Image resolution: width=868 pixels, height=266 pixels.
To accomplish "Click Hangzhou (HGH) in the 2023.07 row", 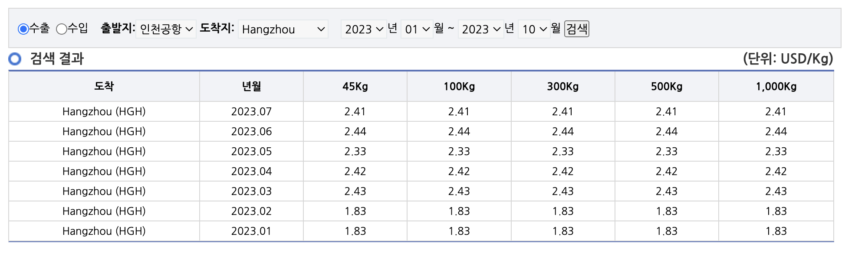I will (x=104, y=112).
